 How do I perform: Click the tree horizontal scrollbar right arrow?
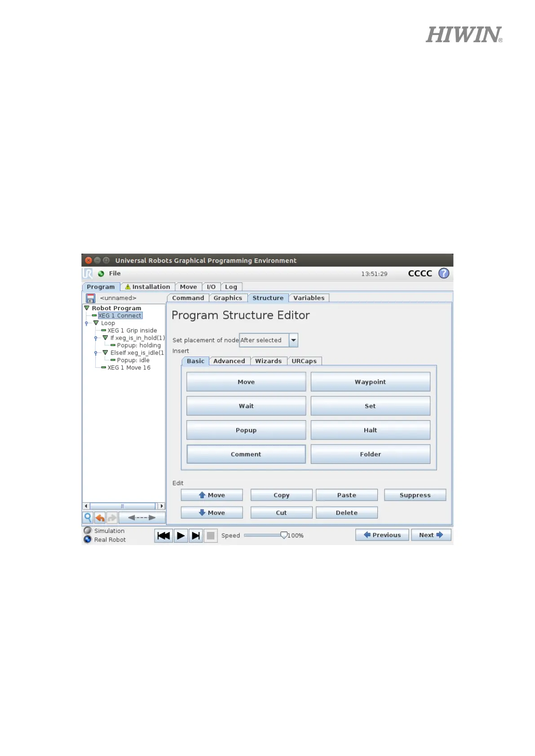point(162,506)
